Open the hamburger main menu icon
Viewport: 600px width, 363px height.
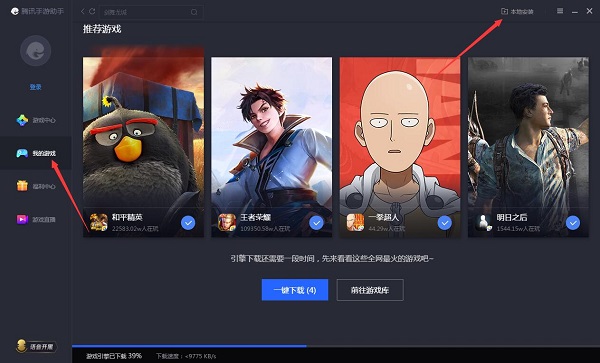click(560, 11)
